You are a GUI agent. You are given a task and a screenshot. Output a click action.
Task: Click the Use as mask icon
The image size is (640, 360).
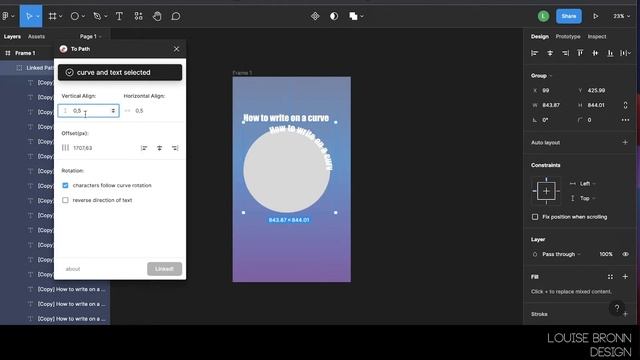(x=334, y=16)
